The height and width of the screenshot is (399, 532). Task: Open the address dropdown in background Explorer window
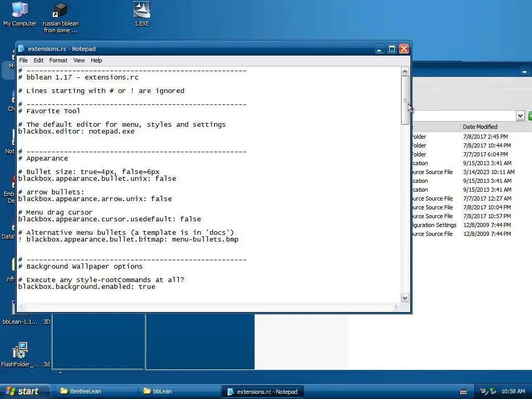point(520,116)
